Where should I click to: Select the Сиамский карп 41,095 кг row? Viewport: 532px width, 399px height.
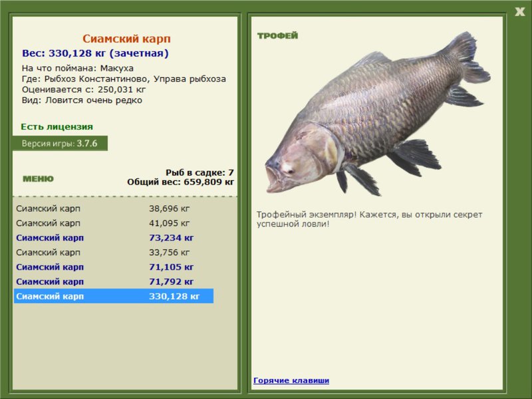click(114, 223)
